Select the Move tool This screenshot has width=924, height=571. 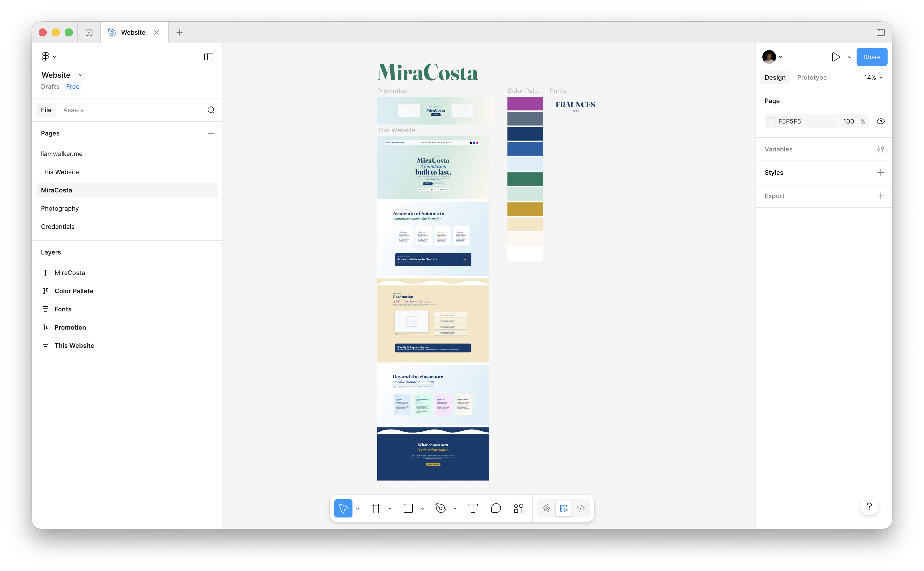[343, 508]
